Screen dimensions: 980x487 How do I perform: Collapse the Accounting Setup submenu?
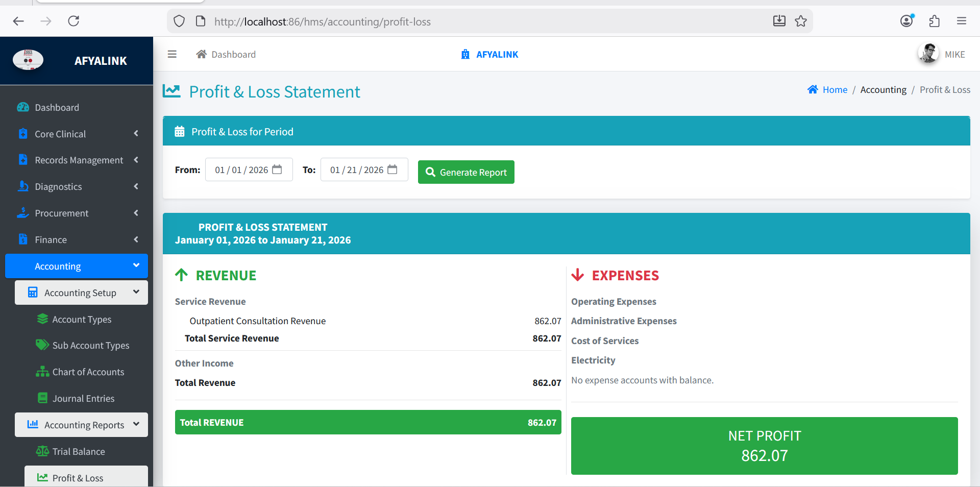tap(81, 293)
